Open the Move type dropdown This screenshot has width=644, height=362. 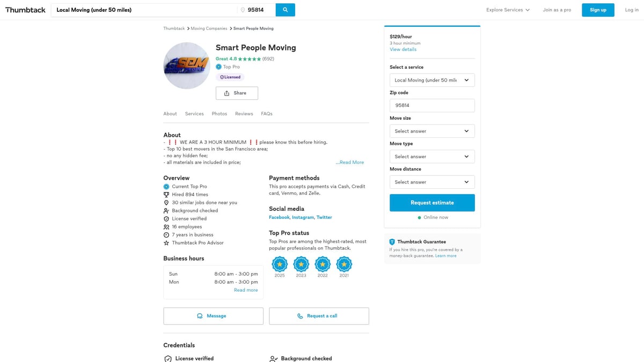click(432, 157)
